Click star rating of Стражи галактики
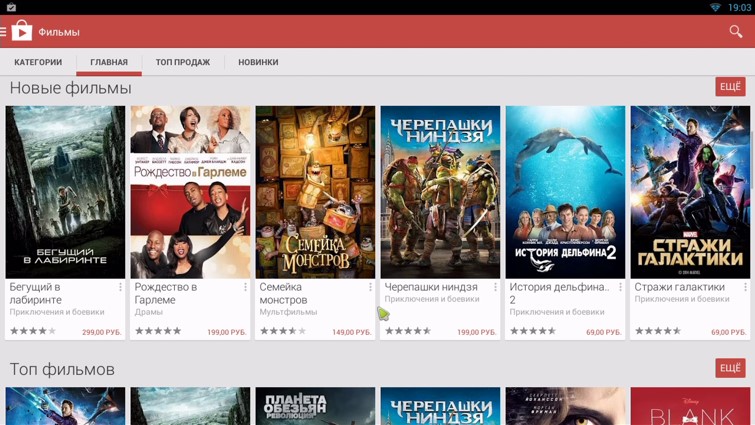The image size is (755, 425). pyautogui.click(x=658, y=331)
